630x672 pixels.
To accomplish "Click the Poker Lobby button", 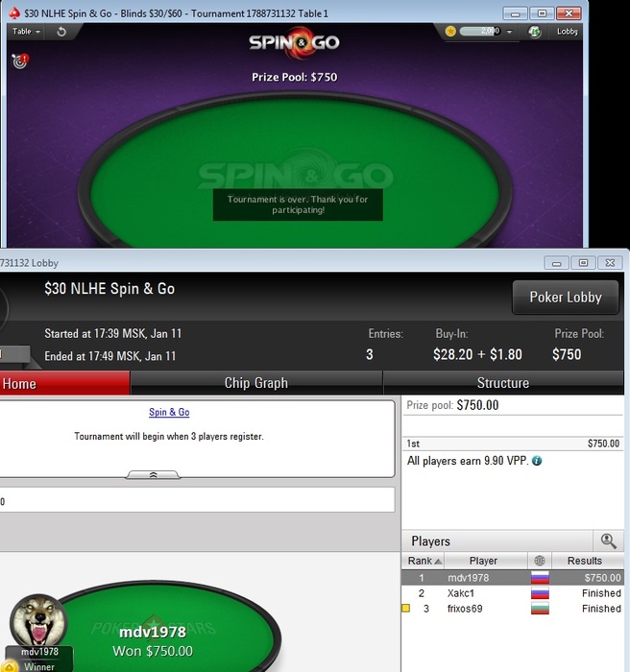I will 566,298.
